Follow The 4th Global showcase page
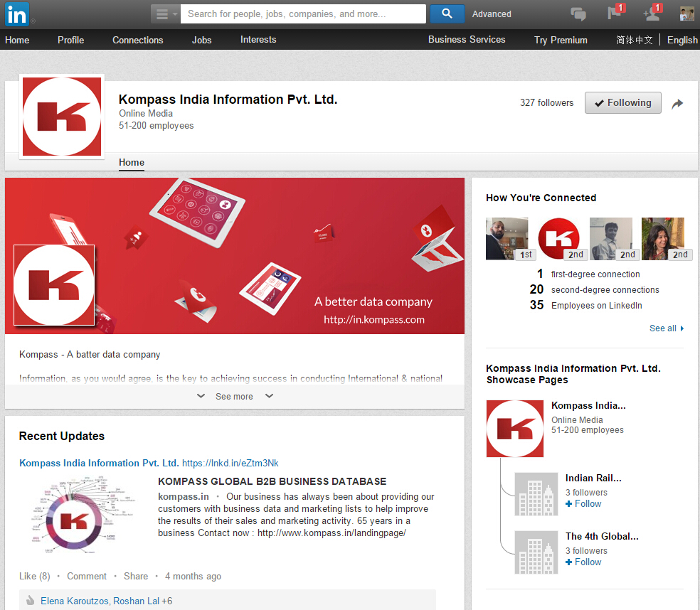 coord(583,562)
